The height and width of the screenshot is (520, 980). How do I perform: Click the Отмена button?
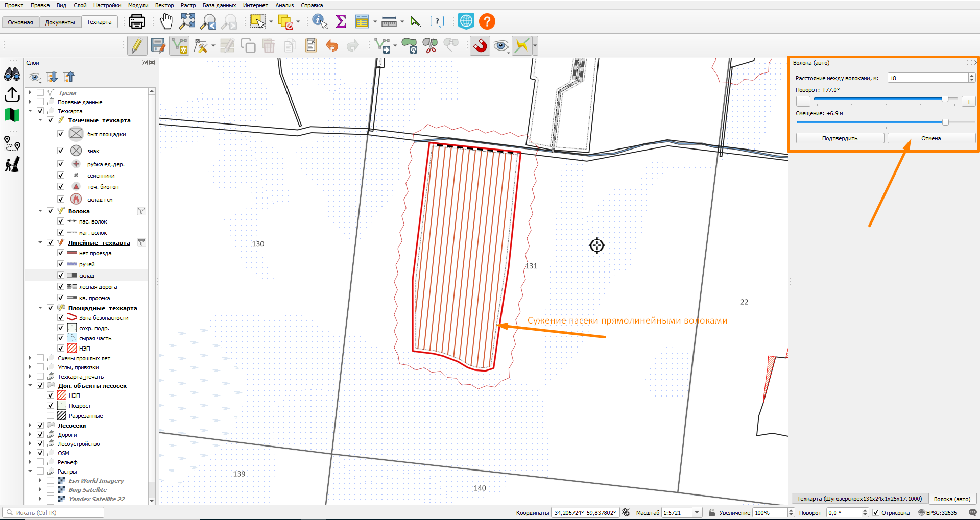pos(931,138)
